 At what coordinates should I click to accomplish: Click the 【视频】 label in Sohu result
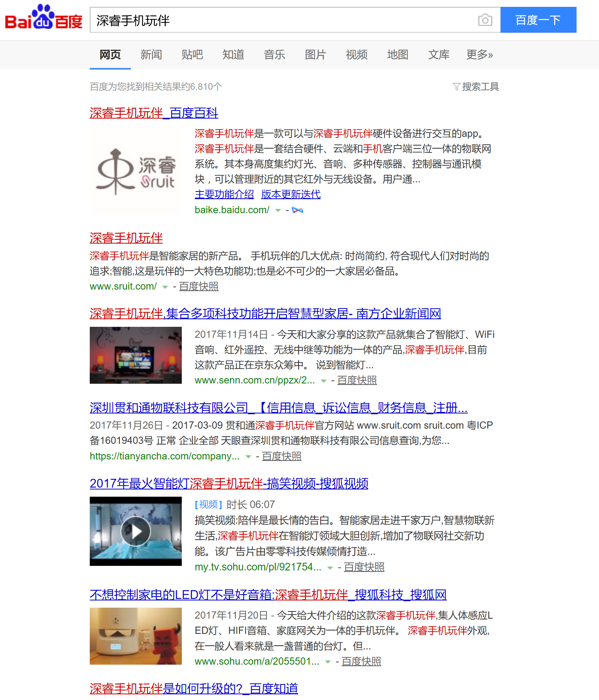[x=208, y=505]
